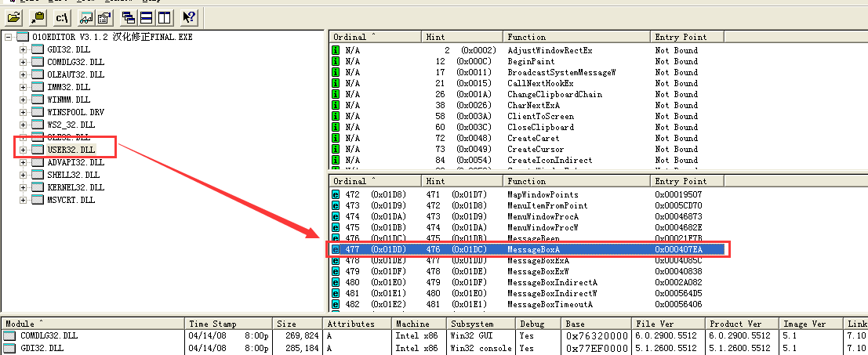Select the MessageBoxExW export row
The image size is (868, 355).
point(528,271)
